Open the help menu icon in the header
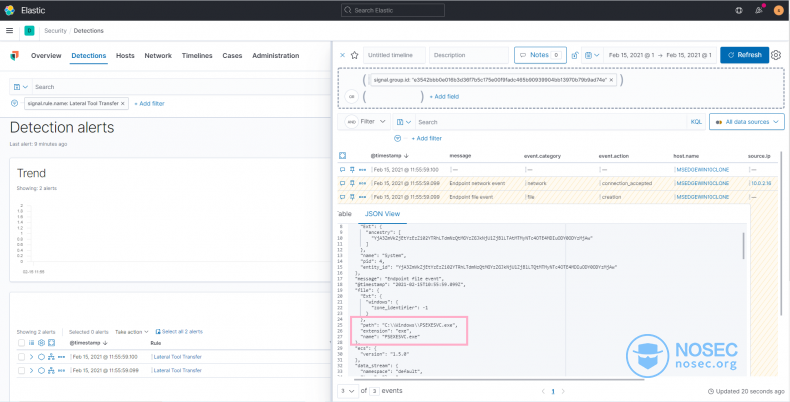Image resolution: width=790 pixels, height=402 pixels. 739,10
